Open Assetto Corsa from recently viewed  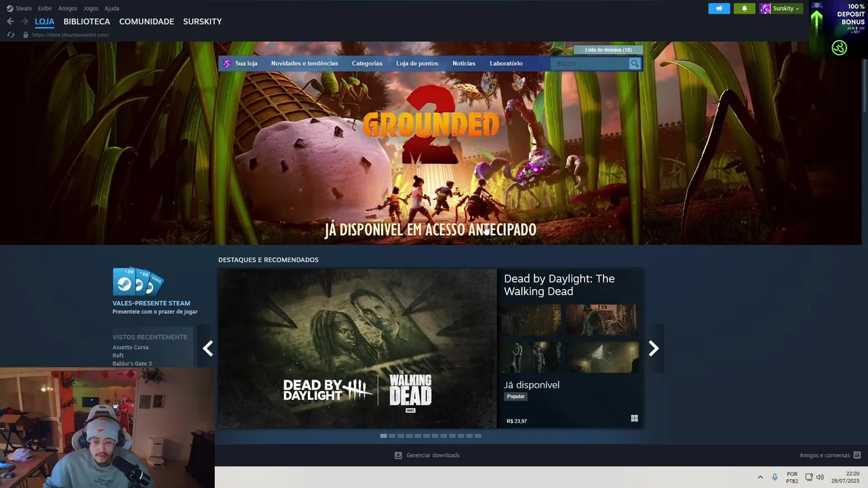[x=130, y=347]
